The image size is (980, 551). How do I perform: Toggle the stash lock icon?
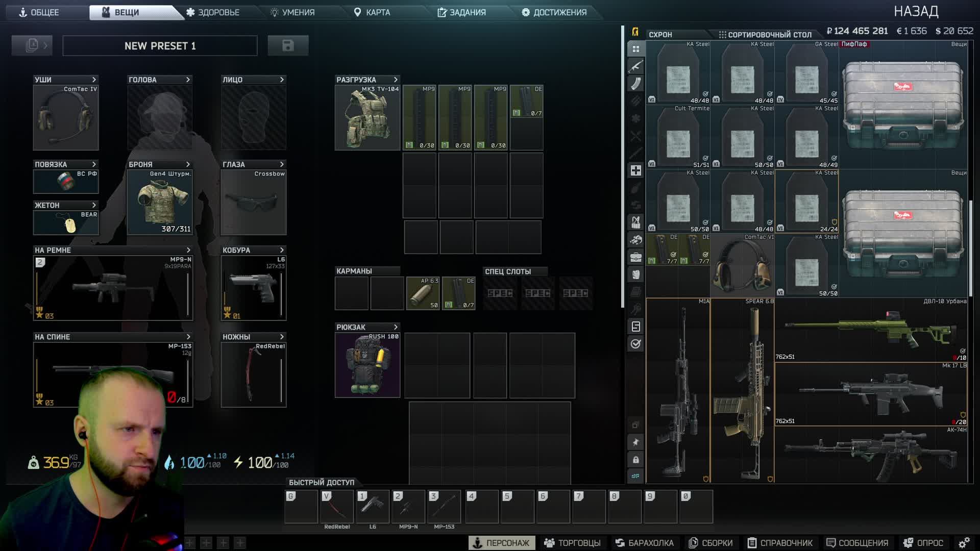click(x=635, y=460)
